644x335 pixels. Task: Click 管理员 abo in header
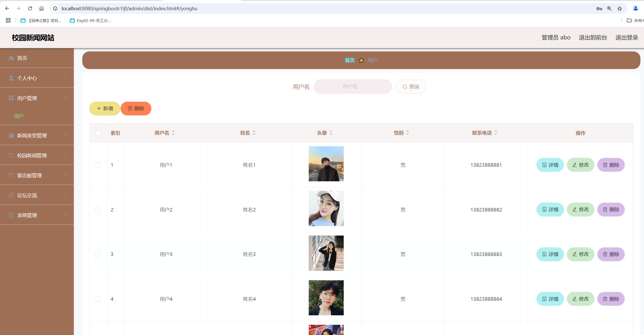pos(556,38)
